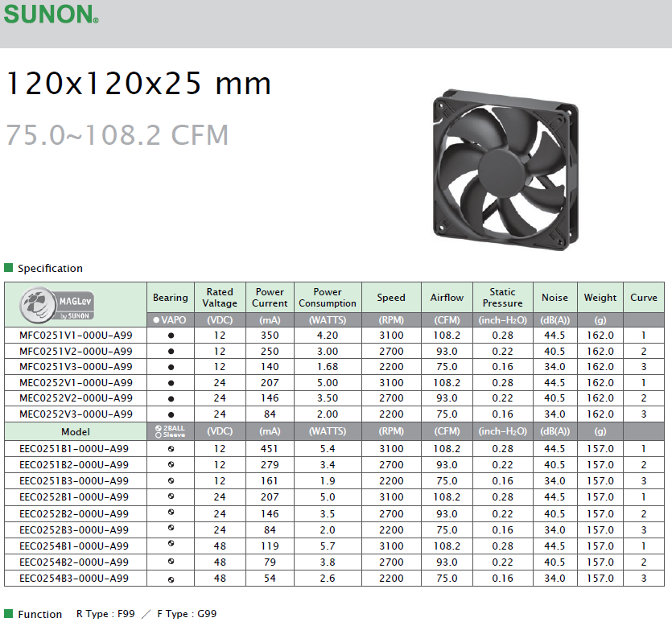Select model EEC0251B1-000U-A99
This screenshot has width=672, height=622.
pos(74,448)
